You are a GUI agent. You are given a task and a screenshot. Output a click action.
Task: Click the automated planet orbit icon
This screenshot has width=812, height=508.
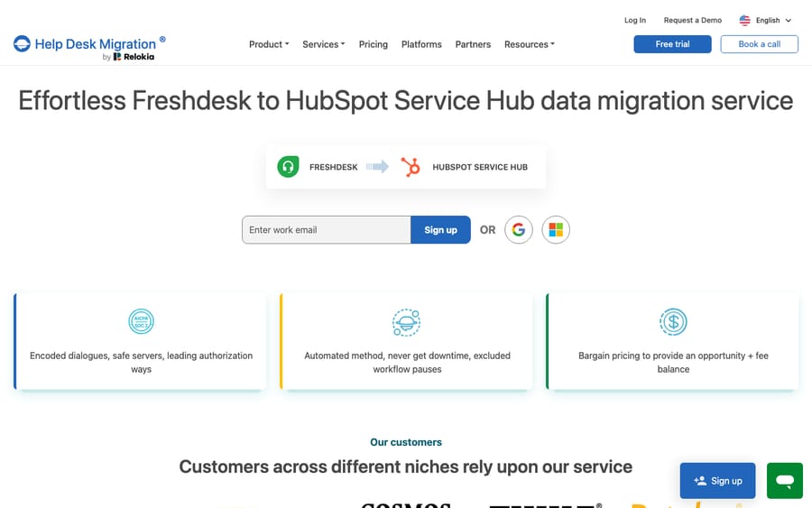tap(407, 322)
